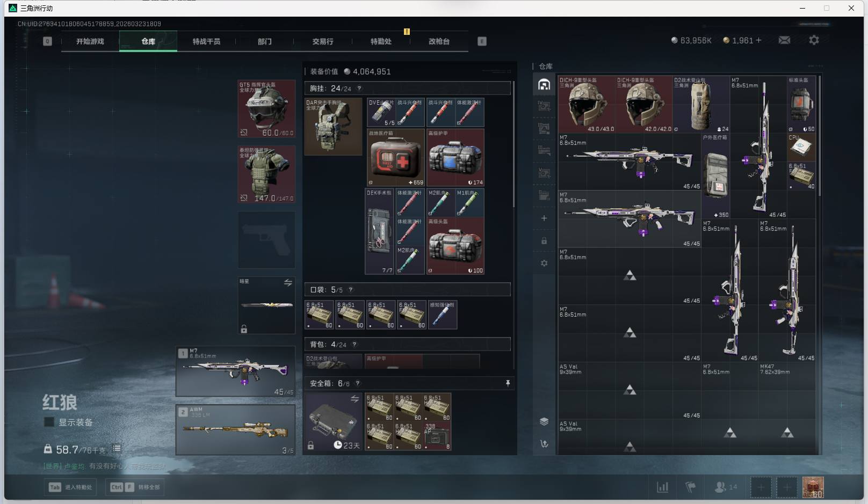Toggle the lock on the safe box slot

310,445
